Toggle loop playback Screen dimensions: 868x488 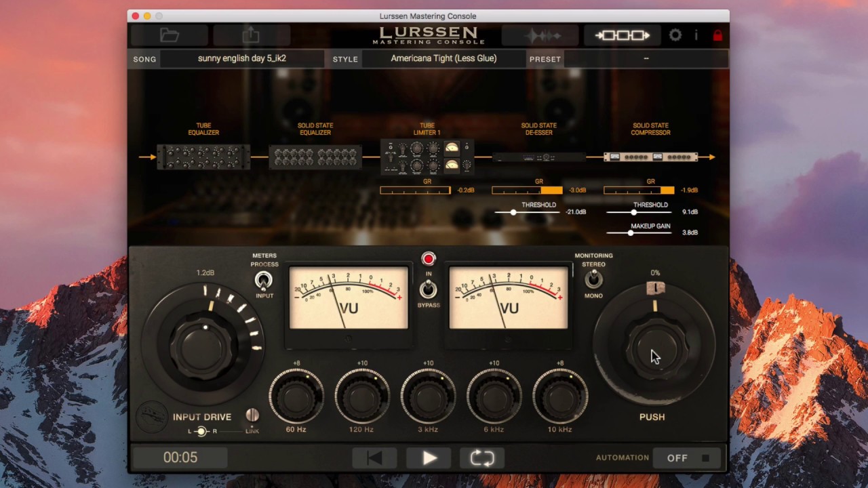pyautogui.click(x=482, y=458)
